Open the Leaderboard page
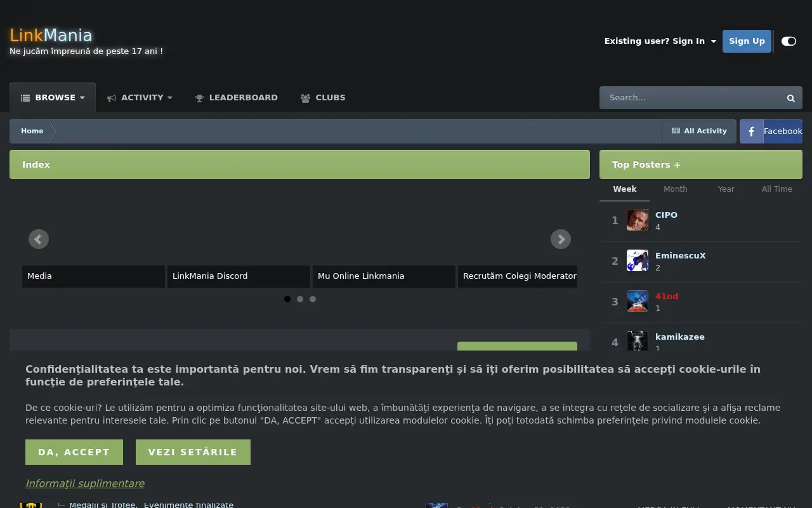Viewport: 812px width, 508px height. point(236,98)
